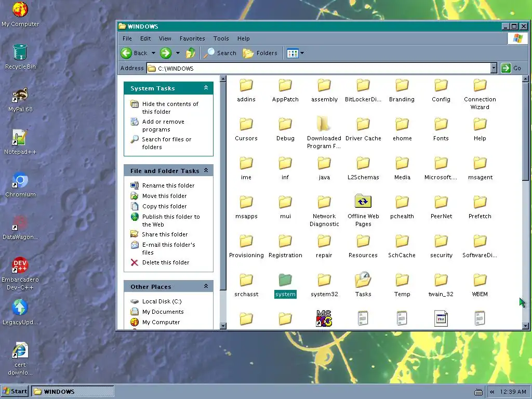Select the MyPal 68 browser shortcut

(x=20, y=100)
